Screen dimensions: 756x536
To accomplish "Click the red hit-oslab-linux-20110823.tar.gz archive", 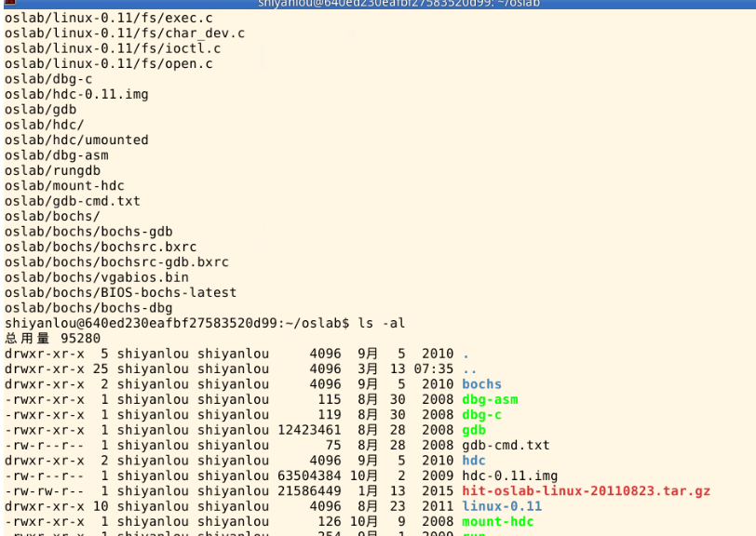I will [586, 491].
